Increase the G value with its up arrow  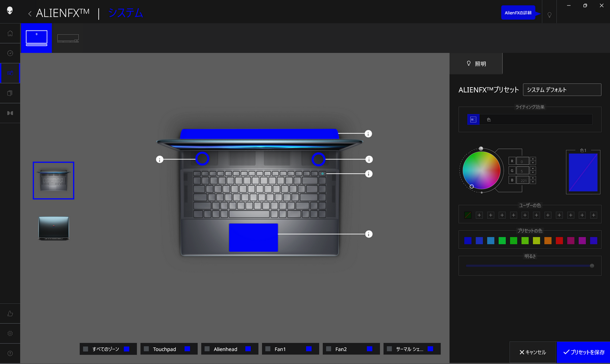533,169
